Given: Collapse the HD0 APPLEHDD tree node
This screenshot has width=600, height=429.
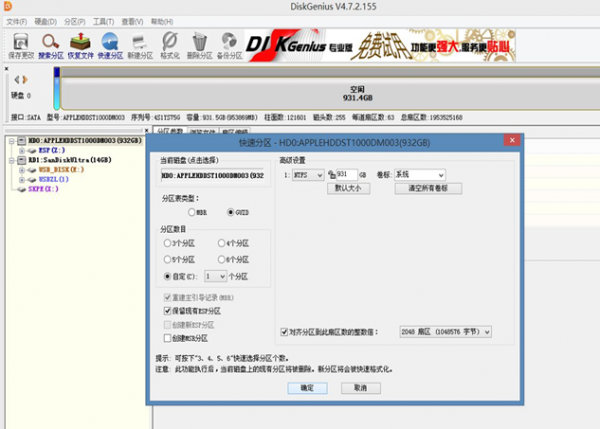Looking at the screenshot, I should (x=12, y=141).
